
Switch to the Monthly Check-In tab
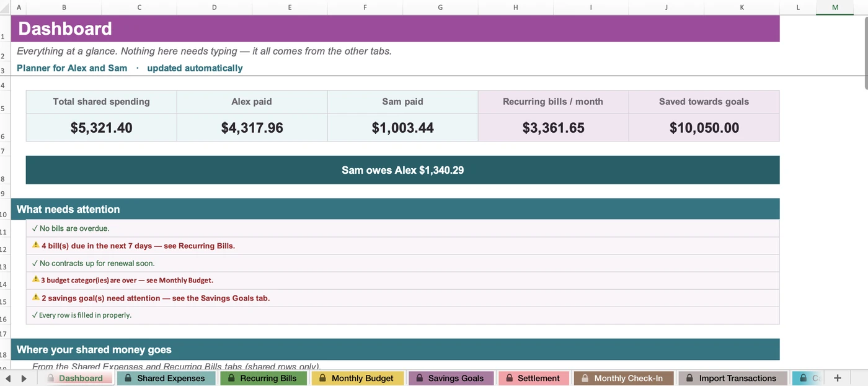pos(623,378)
